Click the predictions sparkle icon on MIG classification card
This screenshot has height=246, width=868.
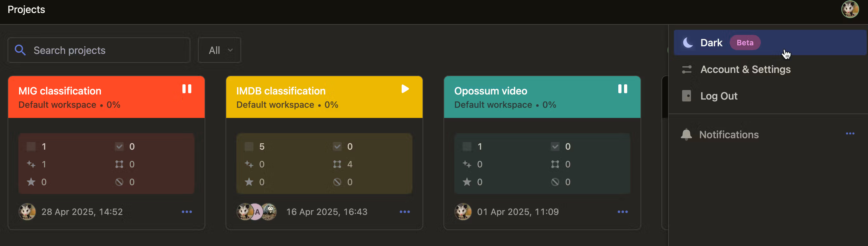tap(31, 164)
